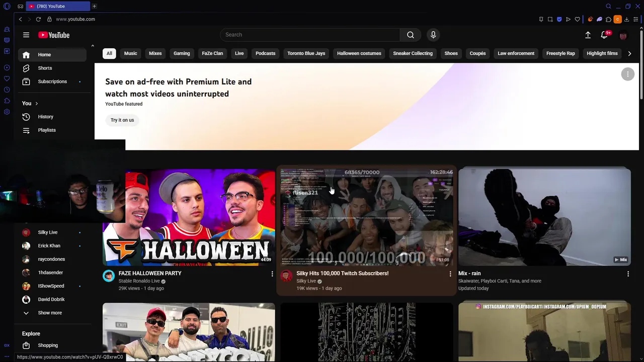Click the Try it on us button
This screenshot has width=644, height=362.
[x=122, y=120]
